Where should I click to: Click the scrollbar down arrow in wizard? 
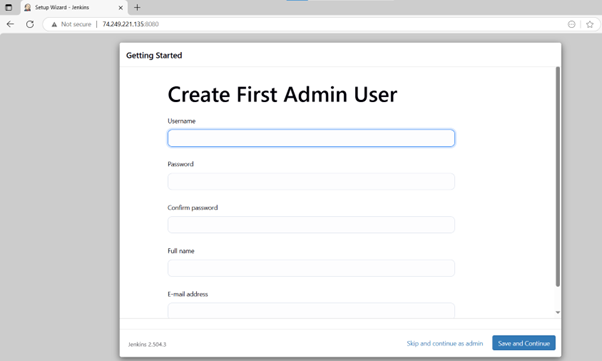tap(558, 312)
